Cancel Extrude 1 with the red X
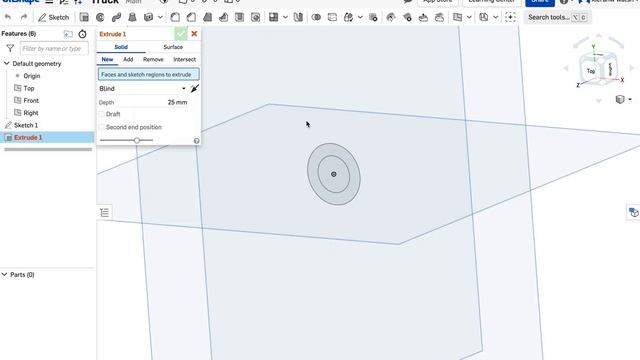Image resolution: width=640 pixels, height=360 pixels. 194,34
